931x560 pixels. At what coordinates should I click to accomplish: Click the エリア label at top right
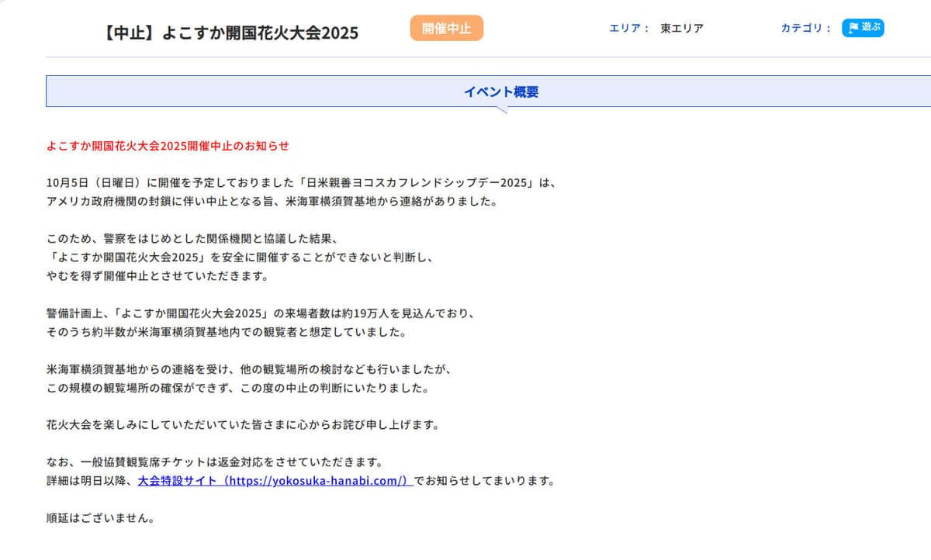[625, 29]
